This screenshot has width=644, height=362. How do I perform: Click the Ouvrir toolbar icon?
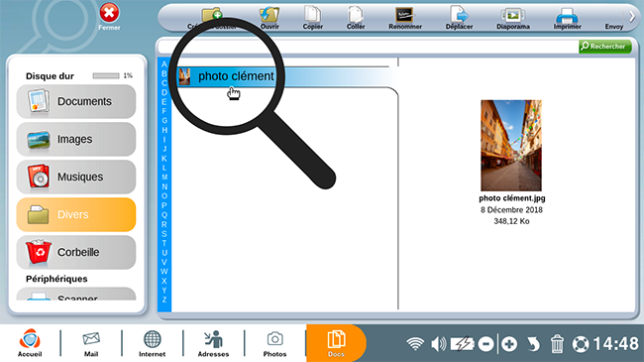pos(269,18)
